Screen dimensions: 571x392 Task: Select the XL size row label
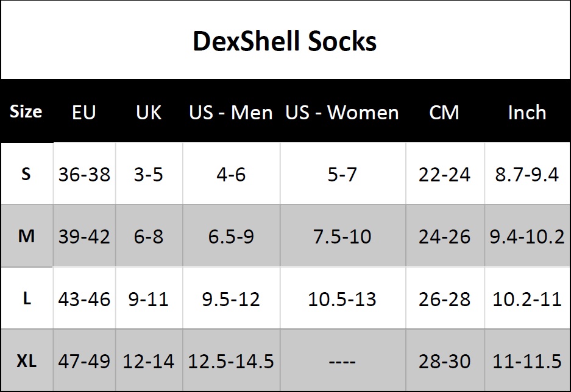point(27,361)
